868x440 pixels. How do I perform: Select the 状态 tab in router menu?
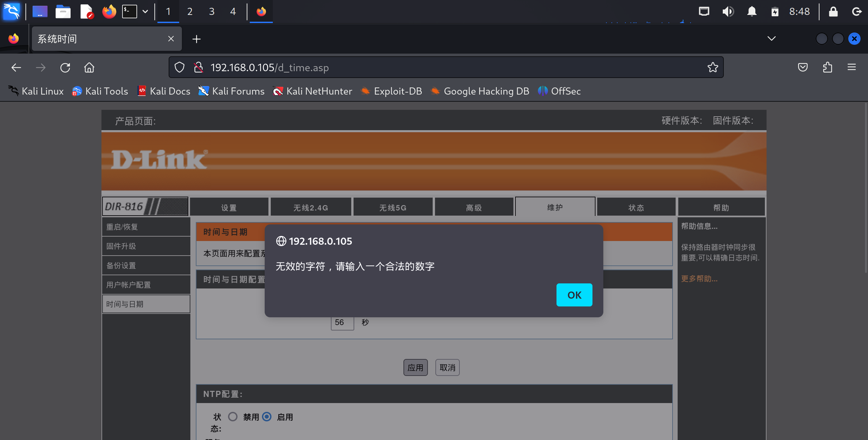(x=636, y=207)
